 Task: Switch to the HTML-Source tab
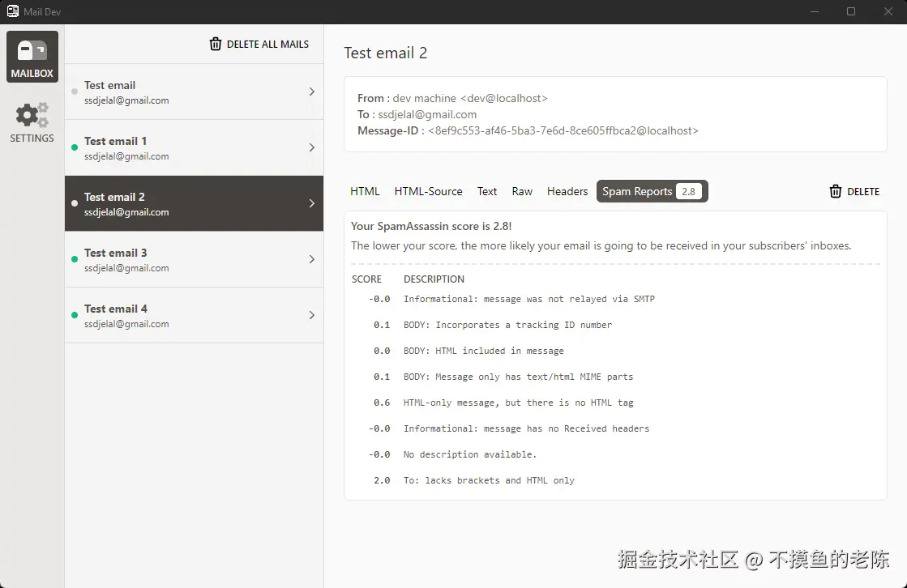[428, 191]
